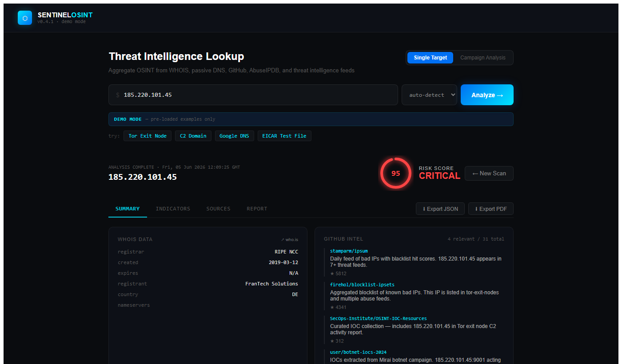Screen dimensions: 622x364
Task: Focus the target lookup input field
Action: click(253, 95)
